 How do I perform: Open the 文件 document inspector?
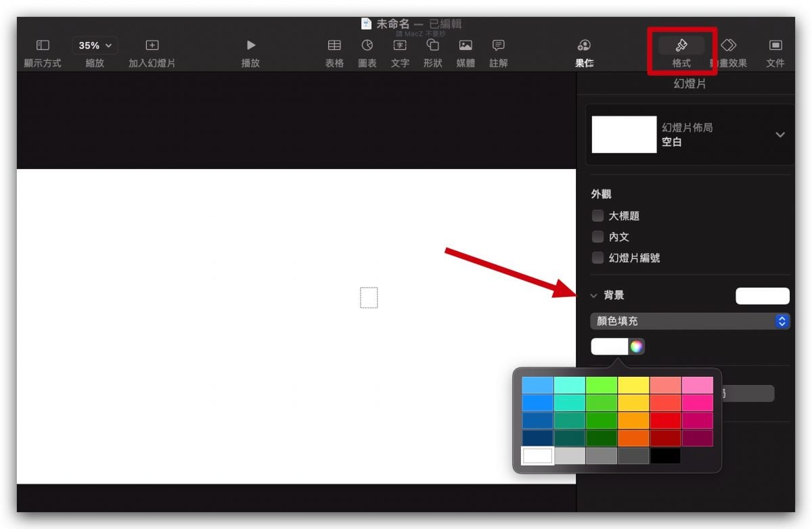[x=775, y=45]
